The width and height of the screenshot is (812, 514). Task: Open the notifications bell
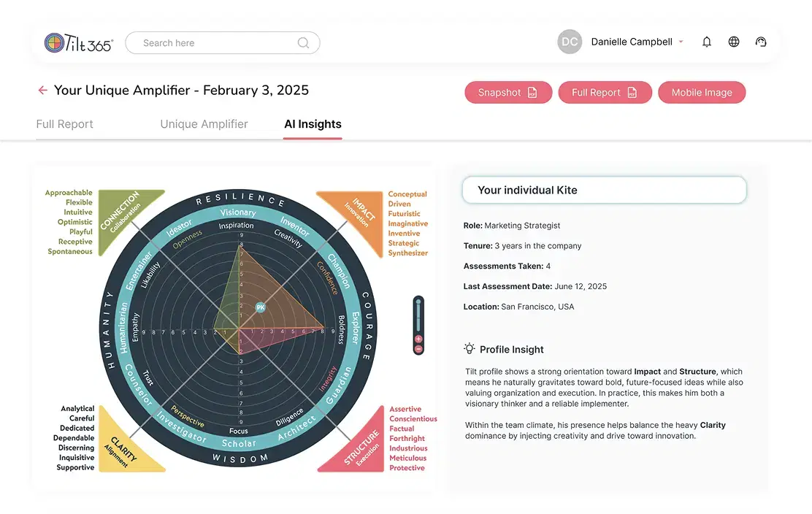click(707, 42)
